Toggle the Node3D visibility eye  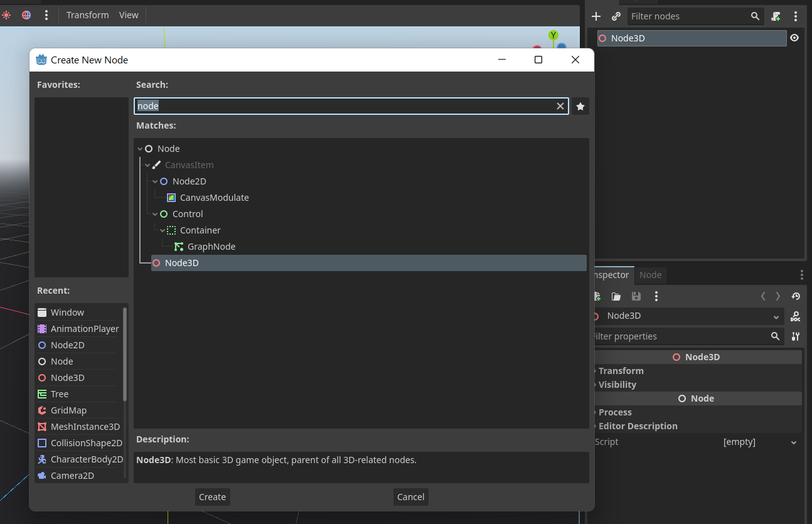coord(794,38)
